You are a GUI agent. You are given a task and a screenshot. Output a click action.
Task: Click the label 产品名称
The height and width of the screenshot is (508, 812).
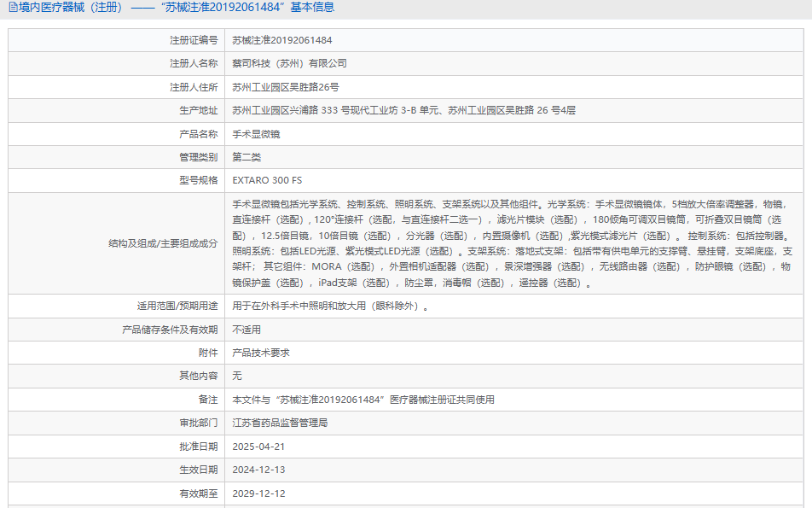(199, 134)
